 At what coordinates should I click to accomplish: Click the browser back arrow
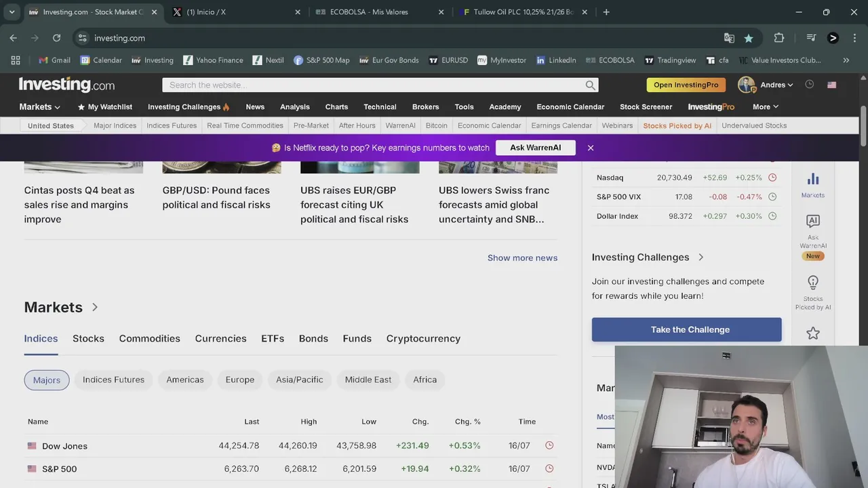tap(14, 38)
